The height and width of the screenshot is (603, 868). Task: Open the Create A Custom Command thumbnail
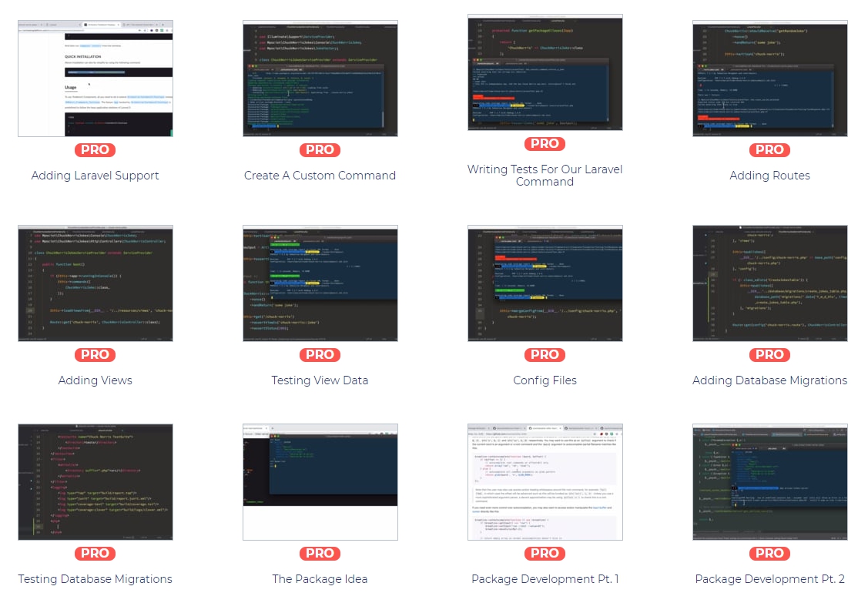click(x=320, y=79)
